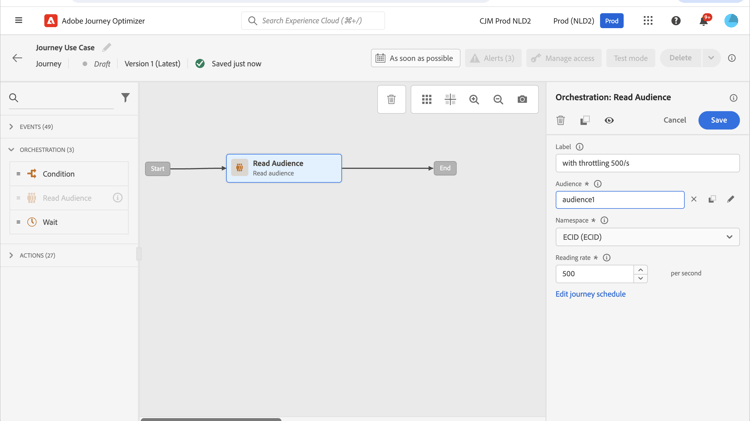Open the hamburger navigation menu

pyautogui.click(x=19, y=20)
